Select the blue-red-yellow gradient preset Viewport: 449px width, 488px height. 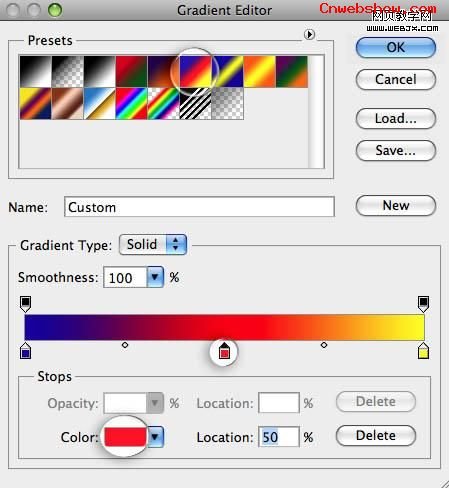point(196,71)
